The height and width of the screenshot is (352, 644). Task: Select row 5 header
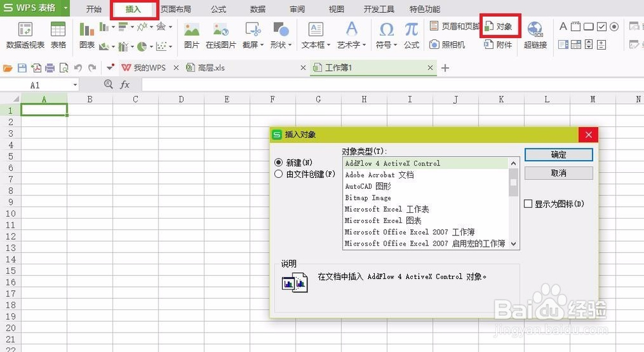click(x=10, y=156)
